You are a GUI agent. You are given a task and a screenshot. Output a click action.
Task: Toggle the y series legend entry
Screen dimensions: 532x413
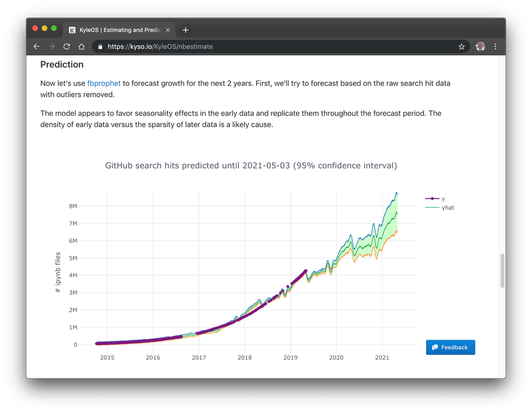pos(435,198)
